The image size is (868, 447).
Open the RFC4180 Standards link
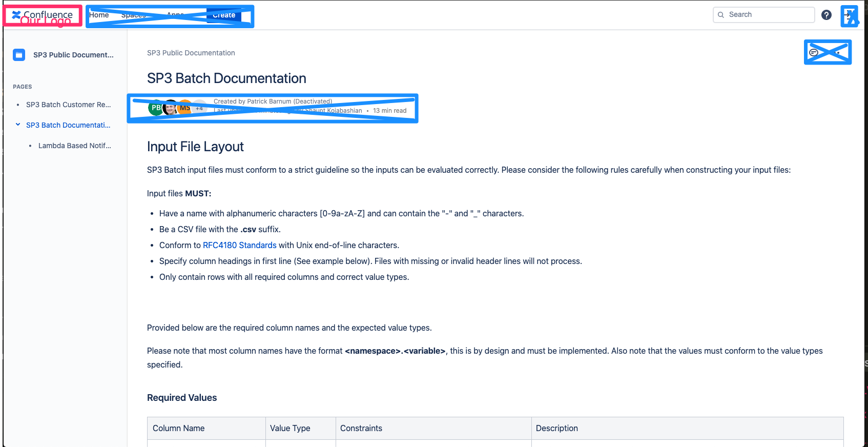240,245
